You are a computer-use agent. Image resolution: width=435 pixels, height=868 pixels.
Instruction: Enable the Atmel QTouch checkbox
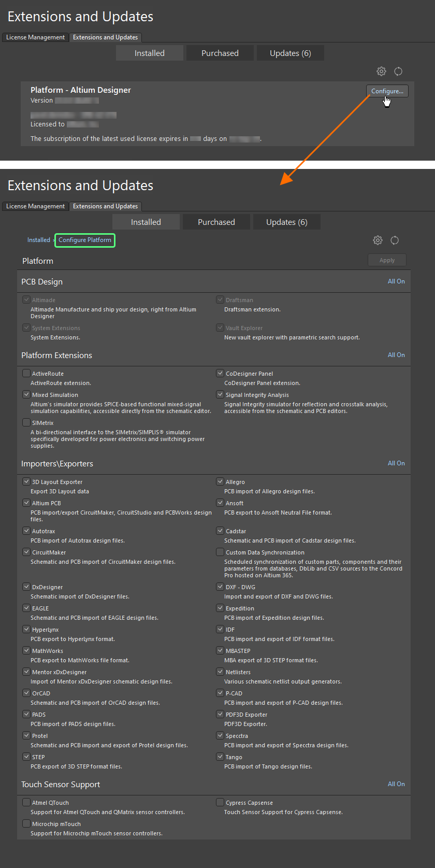(x=26, y=802)
